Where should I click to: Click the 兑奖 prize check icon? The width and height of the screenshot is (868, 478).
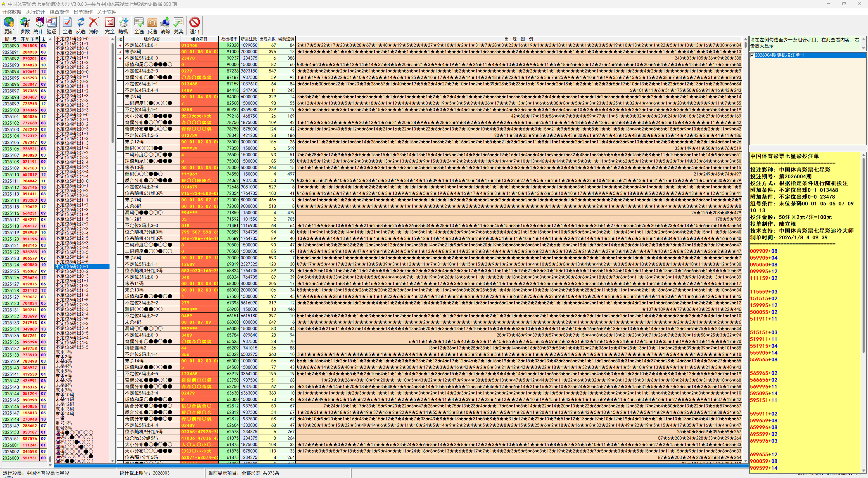click(x=179, y=23)
